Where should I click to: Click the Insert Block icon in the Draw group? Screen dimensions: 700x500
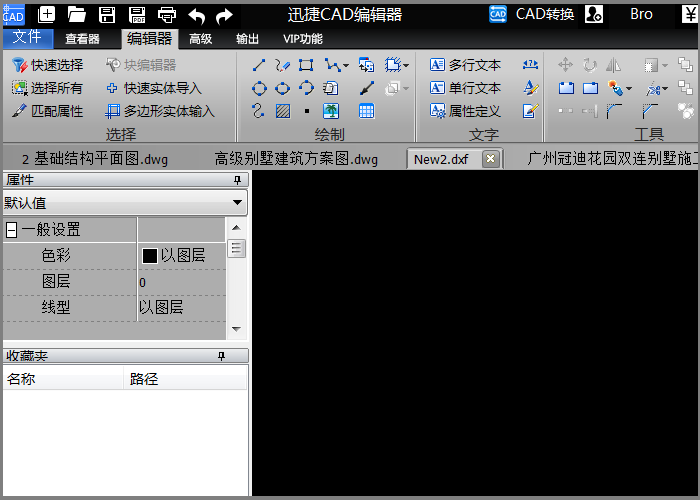[367, 65]
